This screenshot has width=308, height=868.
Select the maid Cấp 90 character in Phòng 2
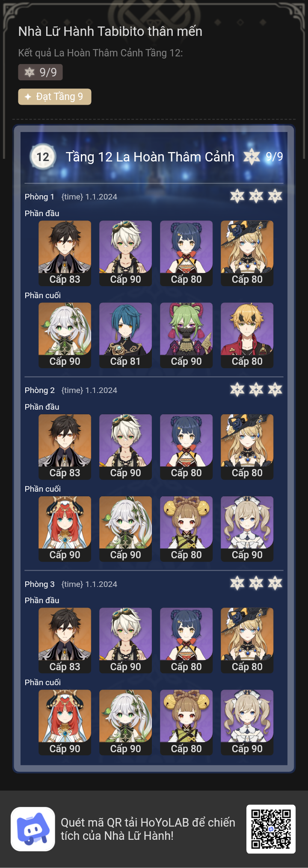[x=247, y=529]
